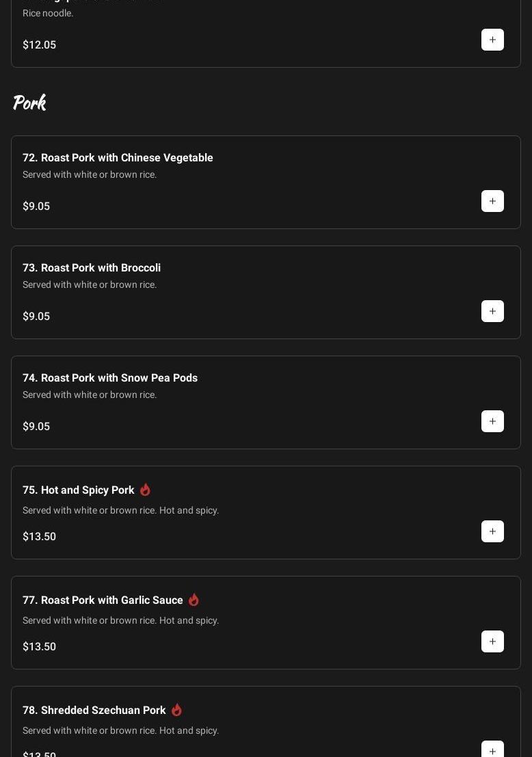532x757 pixels.
Task: Open 78. Shredded Szechuan Pork item
Action: pyautogui.click(x=94, y=710)
